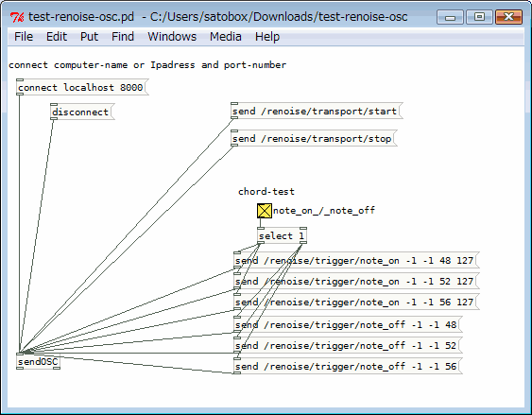Click the connect localhost 8000 message box
532x415 pixels.
[x=82, y=88]
